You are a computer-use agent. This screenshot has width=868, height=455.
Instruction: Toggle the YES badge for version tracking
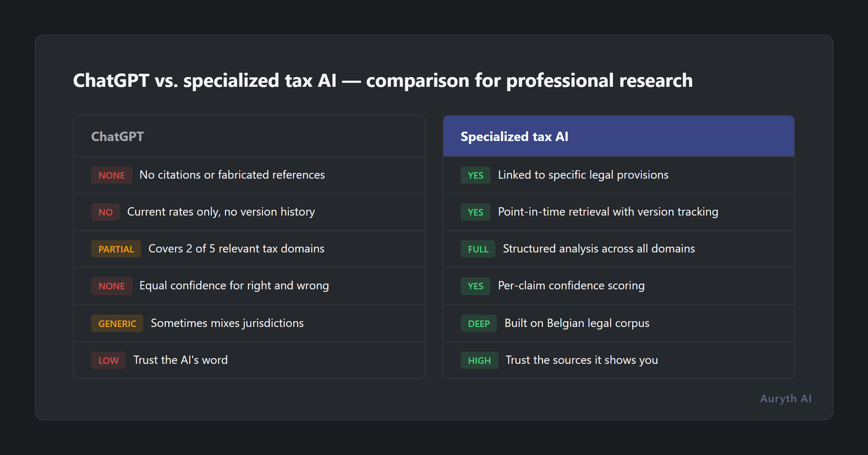coord(475,212)
